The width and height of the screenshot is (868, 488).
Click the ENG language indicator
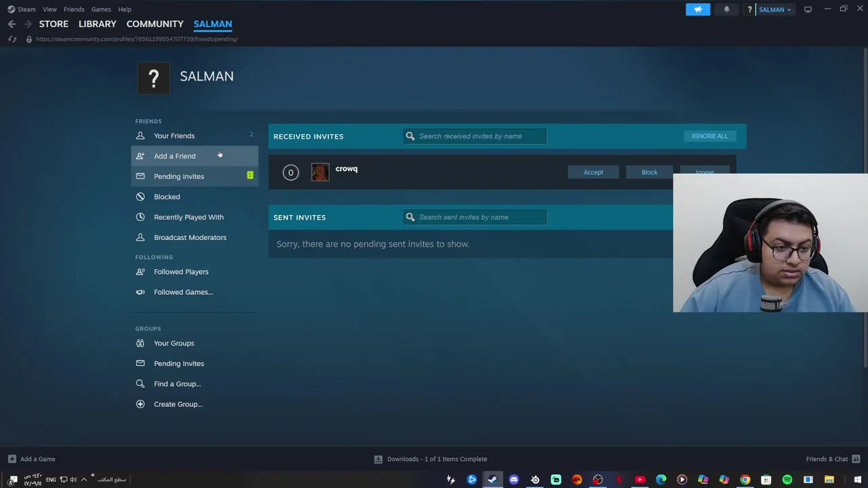(51, 480)
